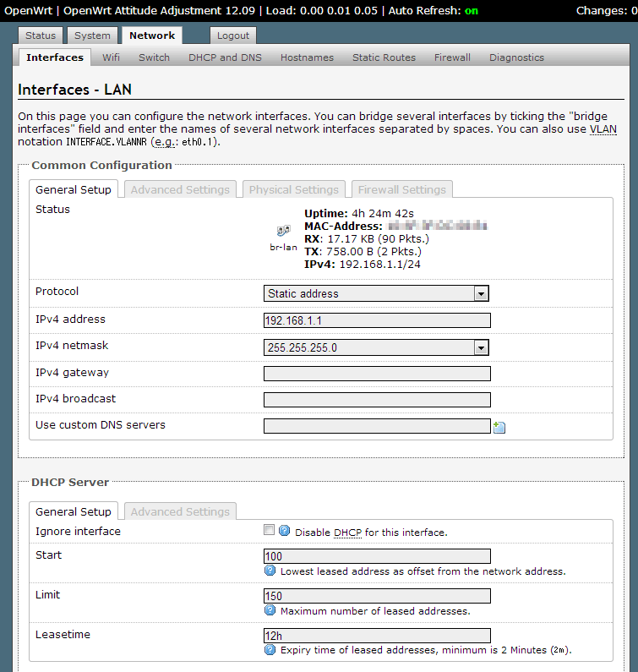638x672 pixels.
Task: Click help icon beside Disable DHCP text
Action: click(284, 531)
